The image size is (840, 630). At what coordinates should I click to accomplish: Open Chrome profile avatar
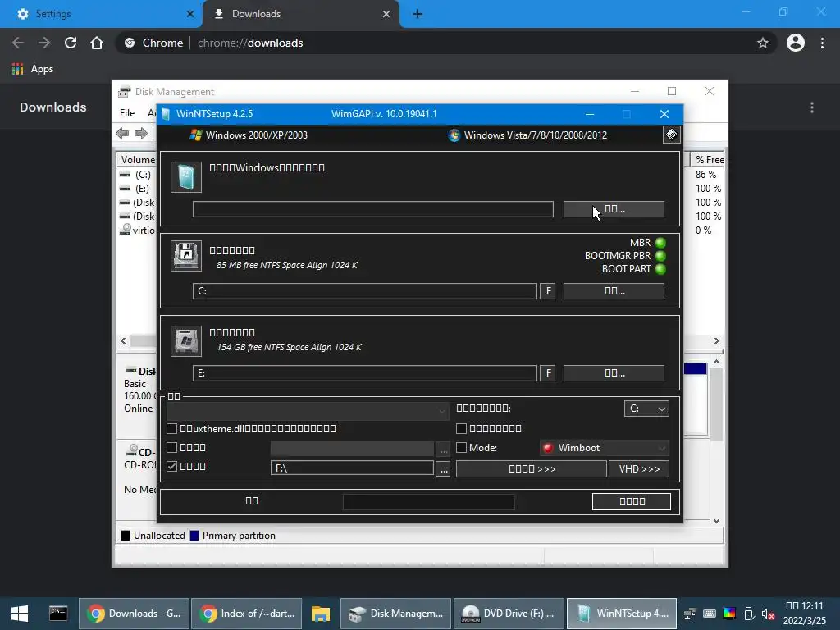(x=796, y=43)
